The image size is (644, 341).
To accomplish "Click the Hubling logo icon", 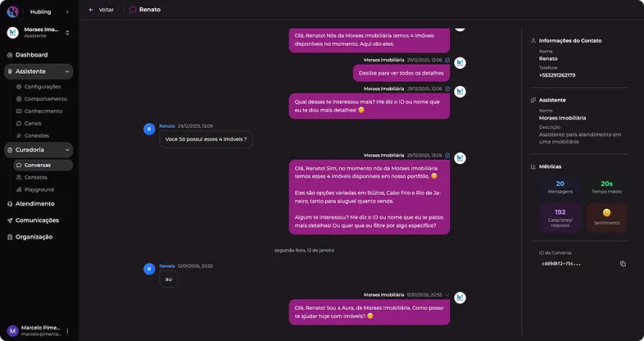I will pyautogui.click(x=13, y=11).
